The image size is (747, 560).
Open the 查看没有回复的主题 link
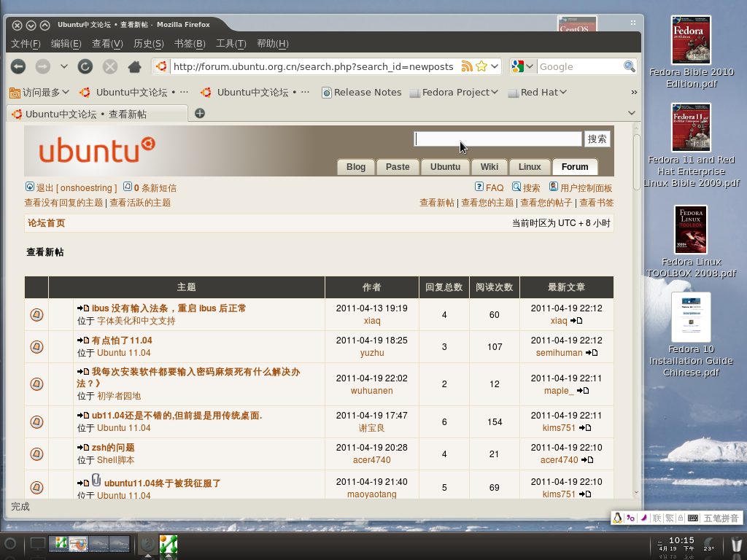(x=63, y=203)
